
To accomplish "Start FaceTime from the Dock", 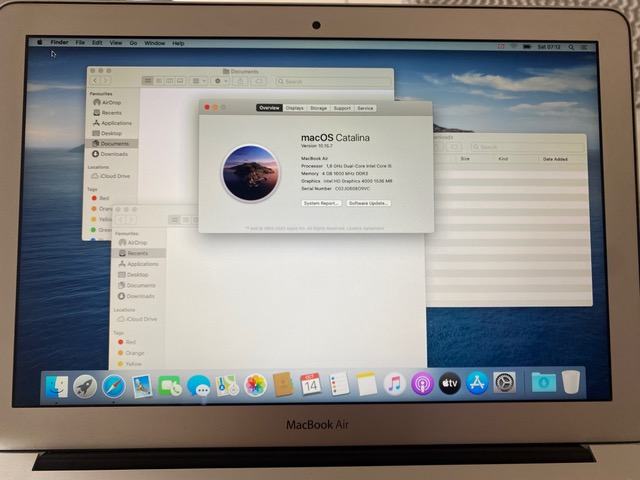I will pyautogui.click(x=170, y=386).
